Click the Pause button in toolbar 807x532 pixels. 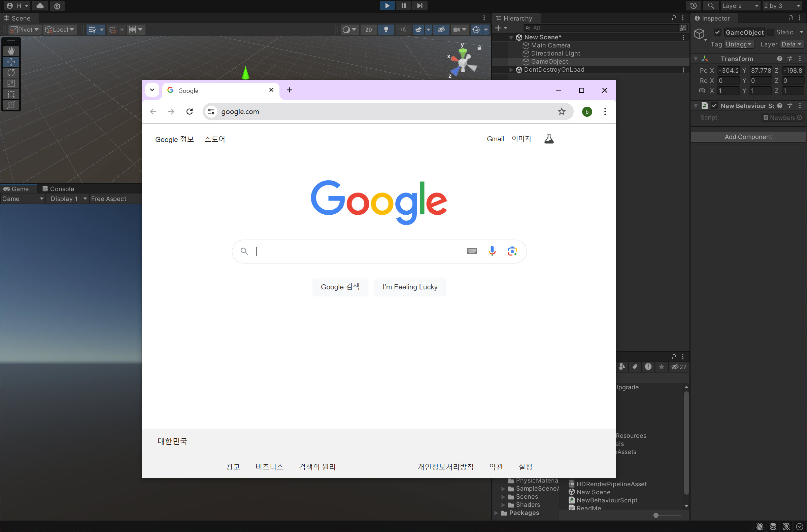pyautogui.click(x=403, y=6)
